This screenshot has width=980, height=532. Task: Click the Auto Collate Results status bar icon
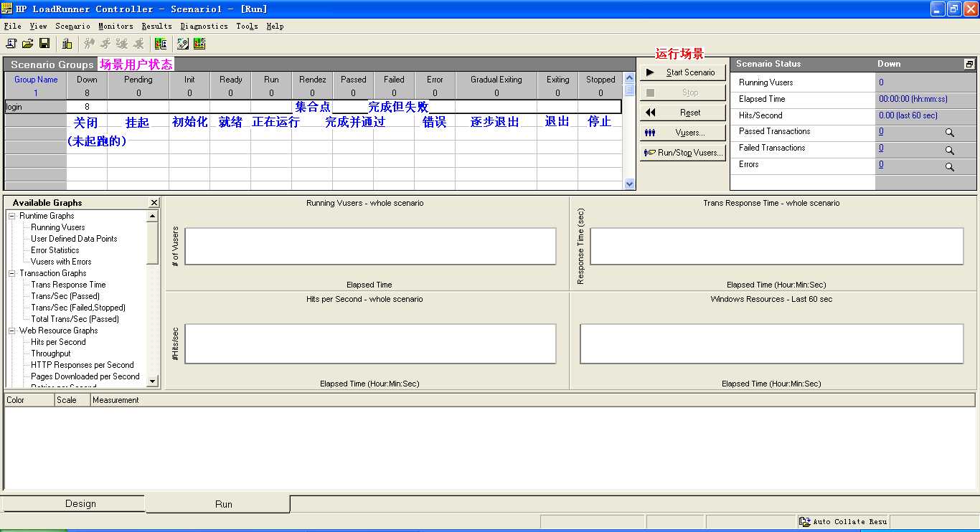coord(805,522)
